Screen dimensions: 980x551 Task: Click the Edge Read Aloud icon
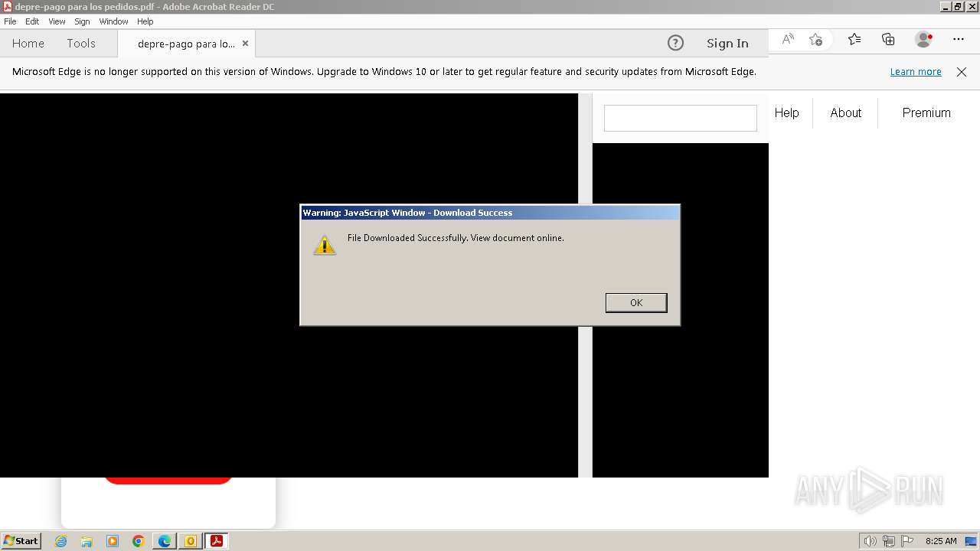(x=788, y=39)
